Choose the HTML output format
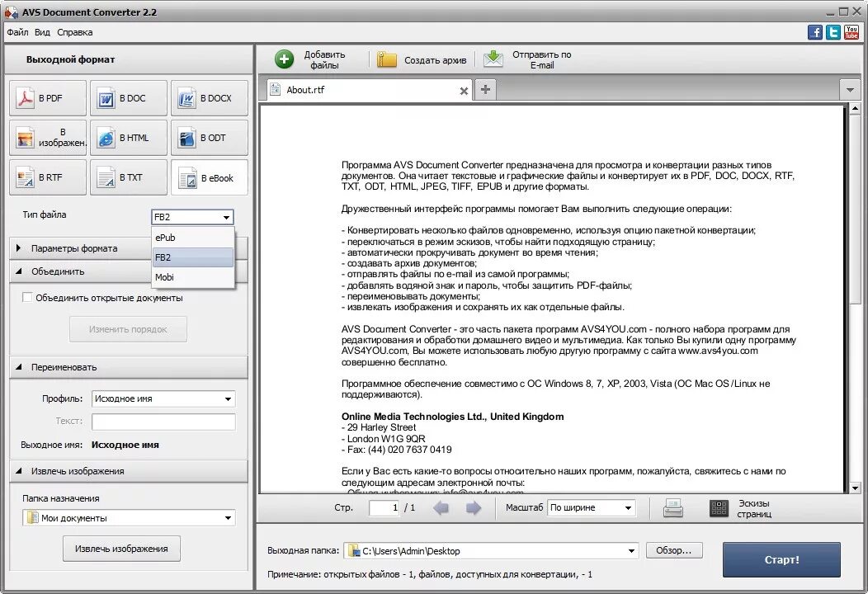 129,138
